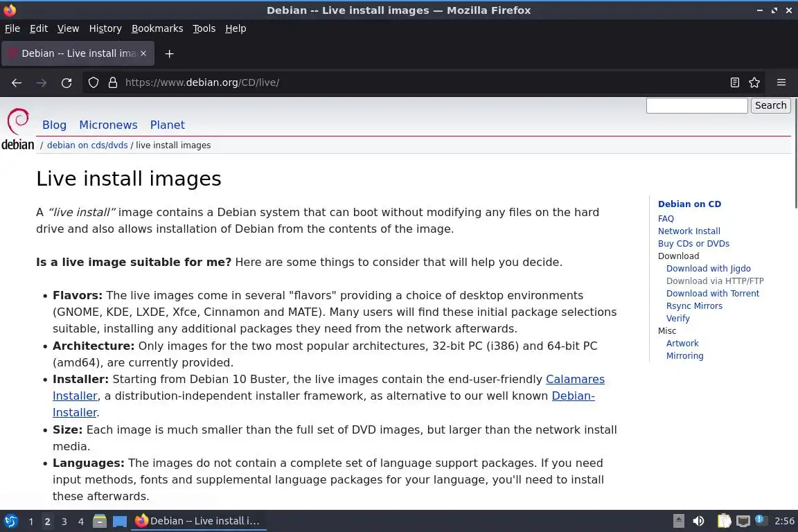798x532 pixels.
Task: Open the FAQ sidebar link
Action: tap(666, 219)
